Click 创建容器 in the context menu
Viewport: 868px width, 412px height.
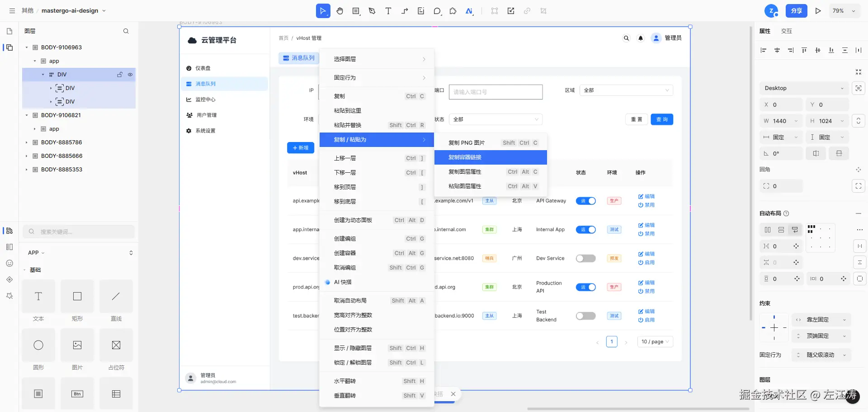(x=377, y=253)
